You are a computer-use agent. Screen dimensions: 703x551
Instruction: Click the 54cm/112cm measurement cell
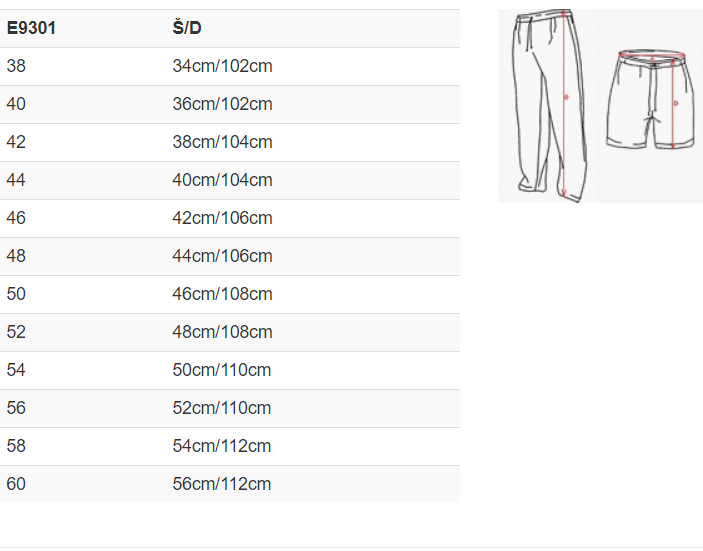point(222,446)
